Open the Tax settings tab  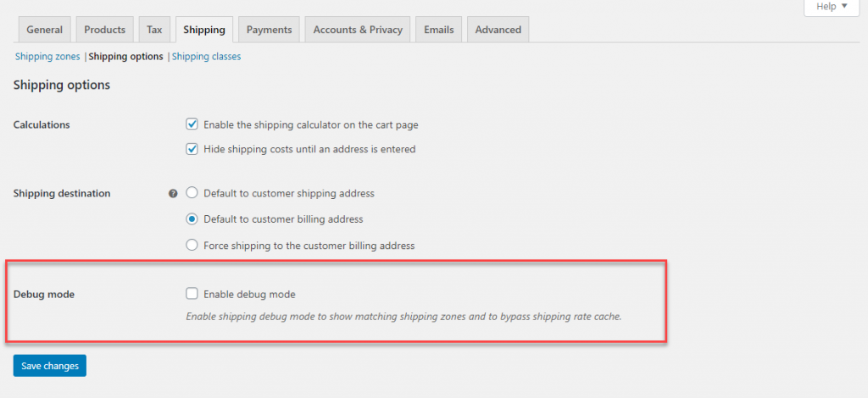(x=154, y=30)
